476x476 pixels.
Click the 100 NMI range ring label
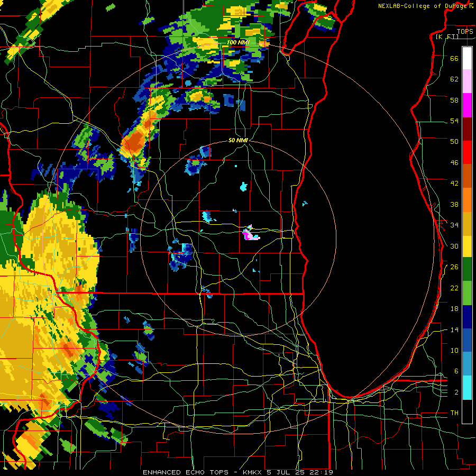point(238,42)
